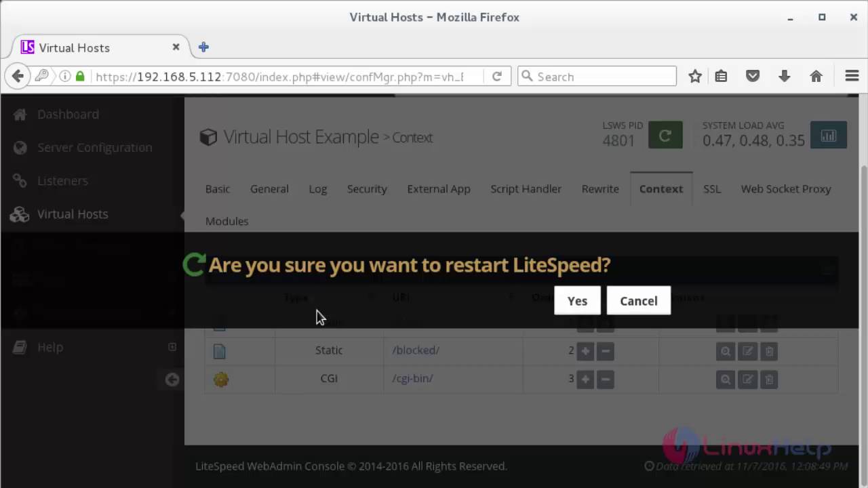
Task: Click the CGI row gear icon
Action: pyautogui.click(x=220, y=379)
